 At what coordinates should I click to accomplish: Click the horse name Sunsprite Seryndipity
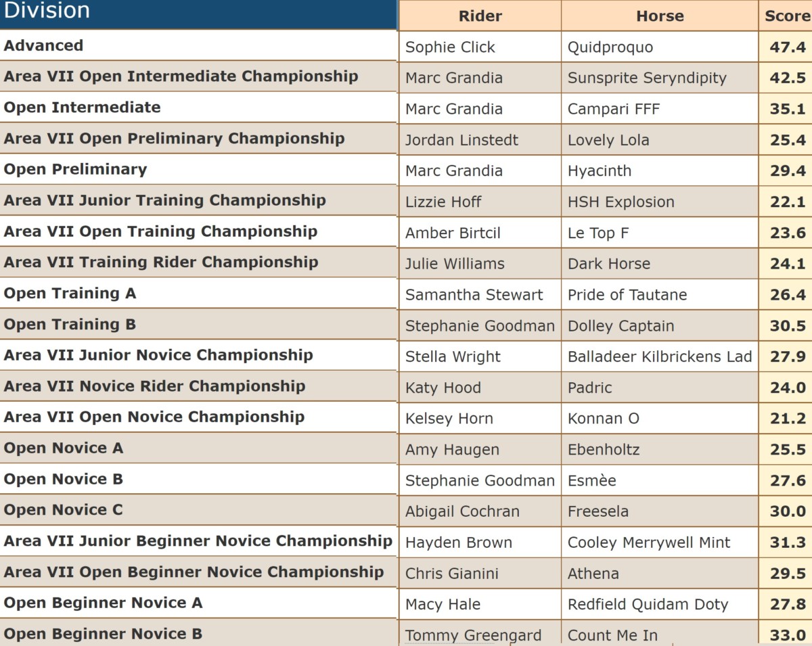click(647, 78)
